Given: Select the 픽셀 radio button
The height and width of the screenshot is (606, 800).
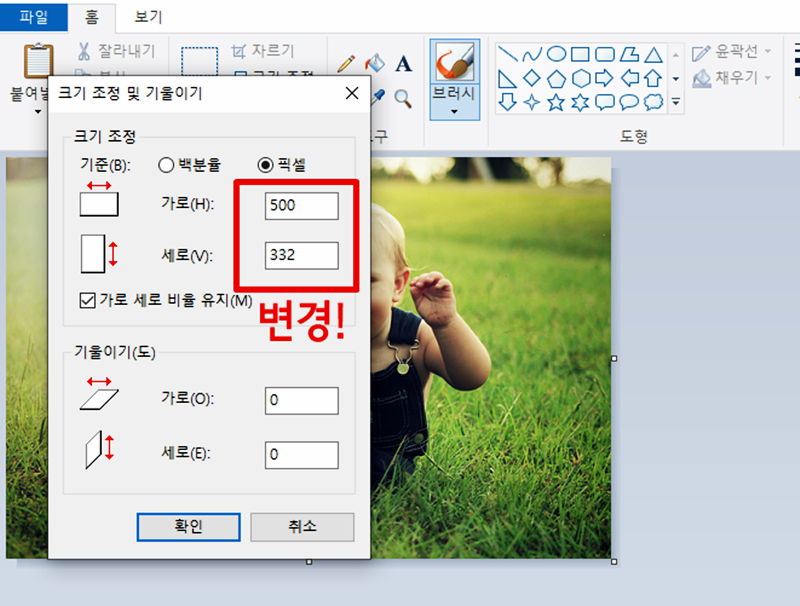Looking at the screenshot, I should pos(265,165).
